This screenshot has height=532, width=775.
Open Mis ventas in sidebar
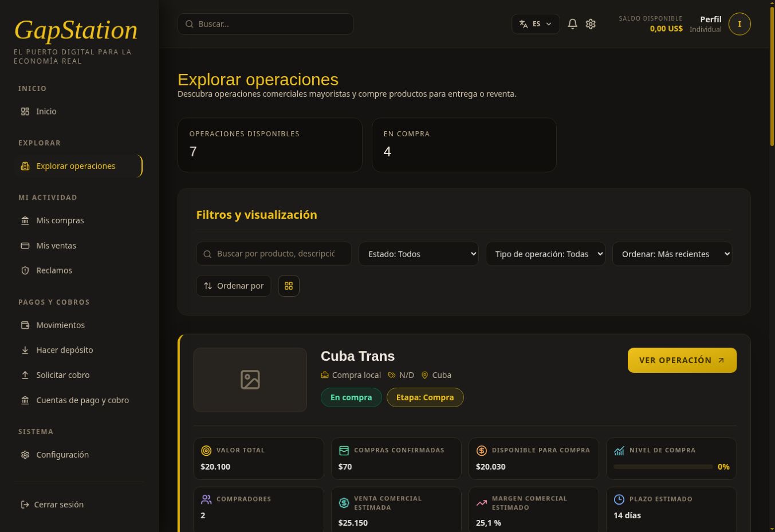[79, 246]
